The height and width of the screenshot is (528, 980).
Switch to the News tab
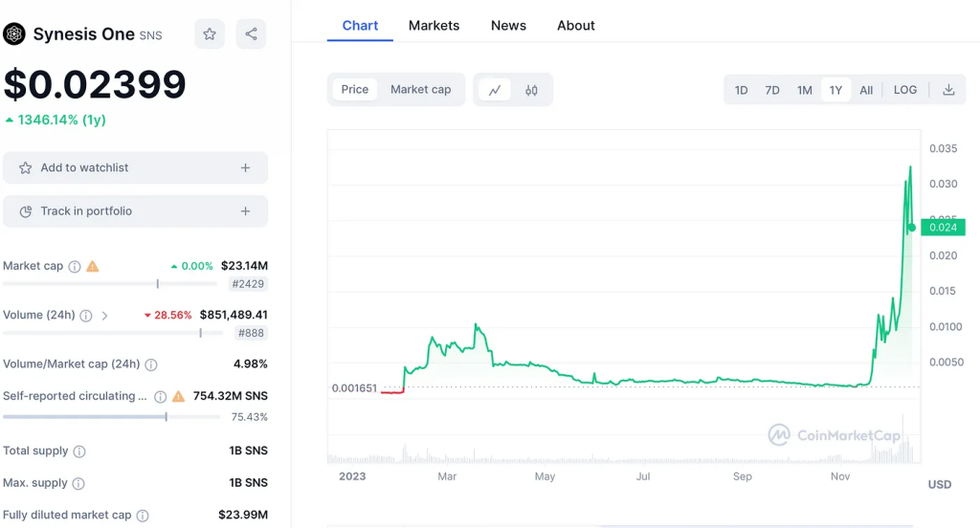click(508, 26)
